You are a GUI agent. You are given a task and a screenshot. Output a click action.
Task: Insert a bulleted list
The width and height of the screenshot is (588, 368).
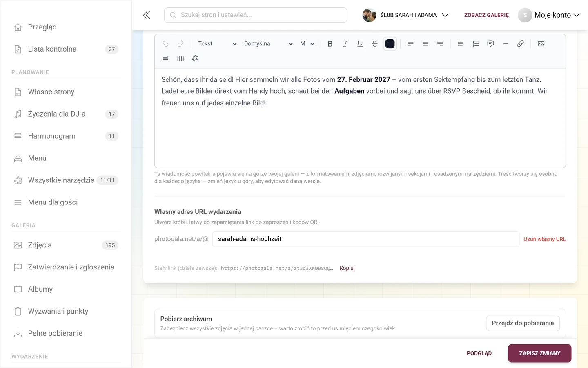pos(461,44)
